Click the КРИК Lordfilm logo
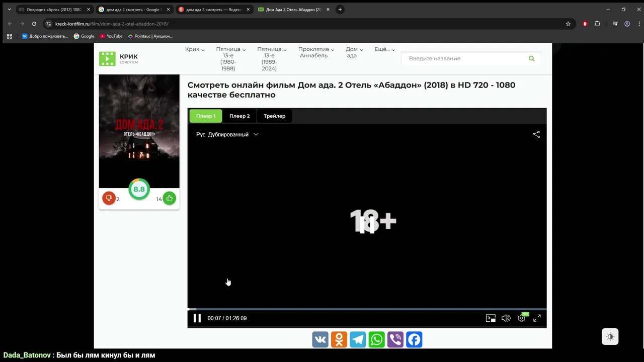Screen dimensions: 644x362 [119, 59]
